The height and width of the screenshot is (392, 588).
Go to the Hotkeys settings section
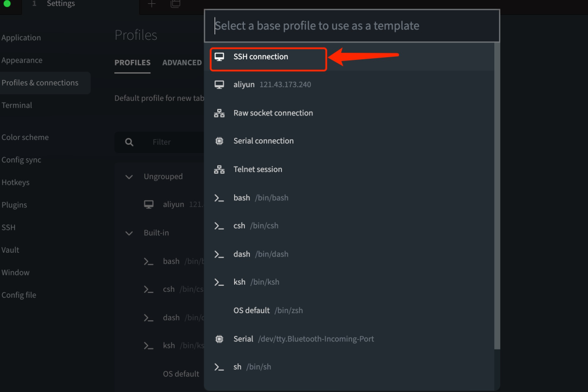[15, 182]
